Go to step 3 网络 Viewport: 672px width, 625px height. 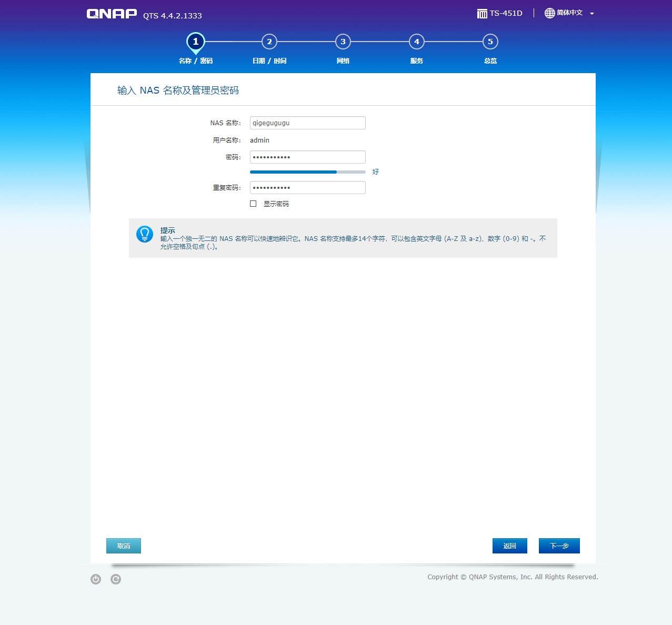343,48
